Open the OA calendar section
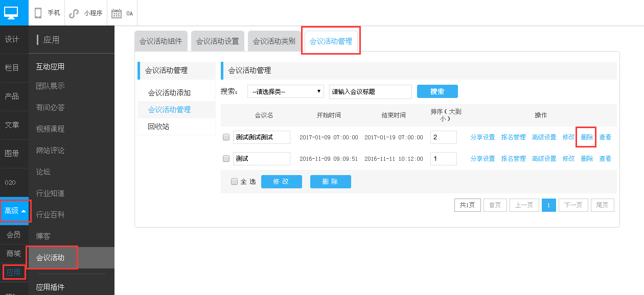The height and width of the screenshot is (295, 644). (122, 13)
